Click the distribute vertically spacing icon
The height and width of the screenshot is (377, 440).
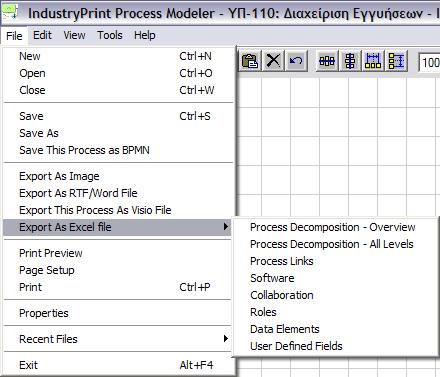[396, 61]
